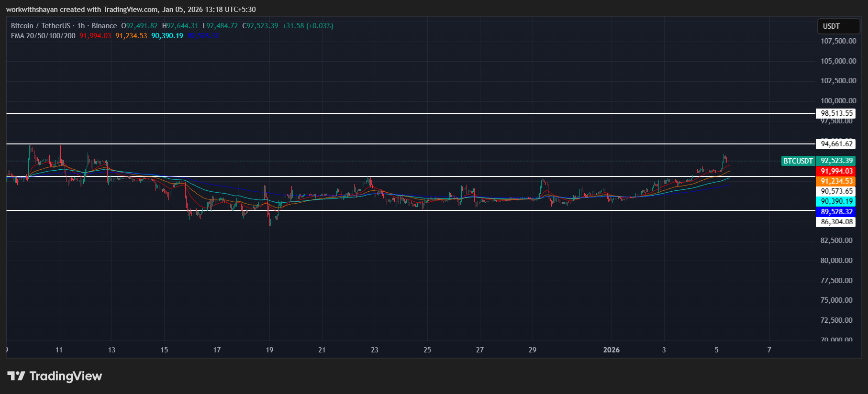This screenshot has height=394, width=868.
Task: Select the 98,513.55 horizontal line label
Action: pos(836,113)
